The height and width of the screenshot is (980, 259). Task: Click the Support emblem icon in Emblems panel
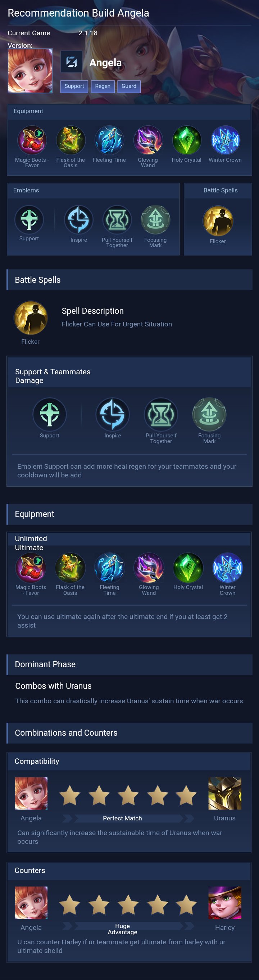coord(29,219)
